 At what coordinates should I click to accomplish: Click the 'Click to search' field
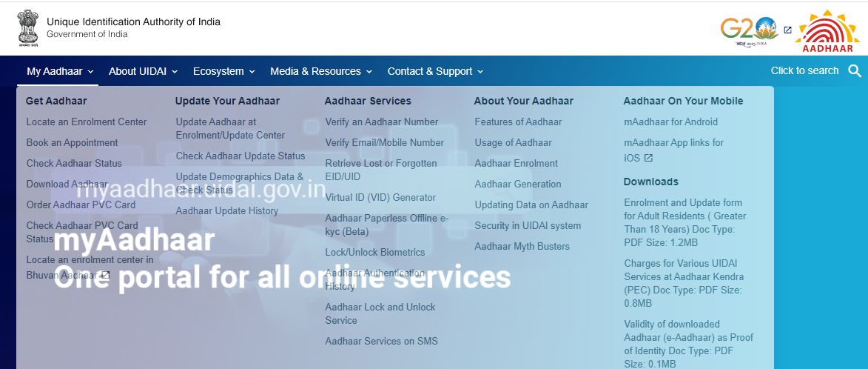(x=804, y=71)
